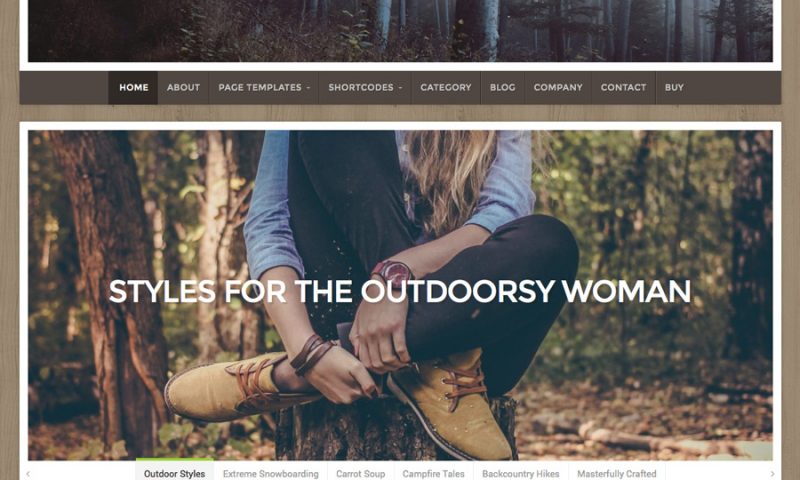Visit the Contact page
800x480 pixels.
click(x=623, y=88)
